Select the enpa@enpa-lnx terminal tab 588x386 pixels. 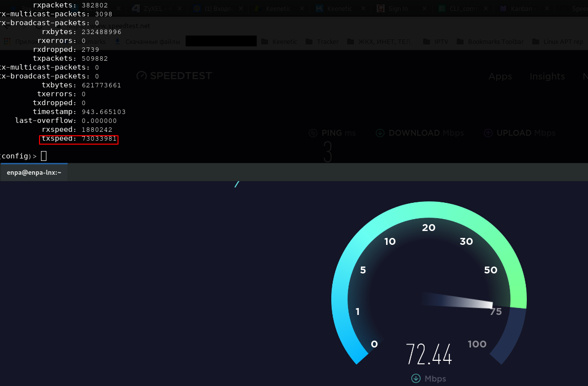[x=34, y=172]
